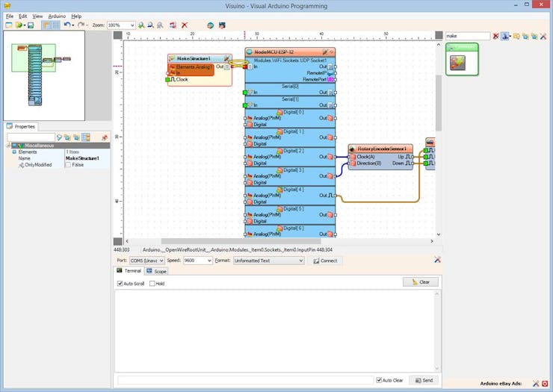Click the New project toolbar icon
553x392 pixels.
[x=8, y=25]
